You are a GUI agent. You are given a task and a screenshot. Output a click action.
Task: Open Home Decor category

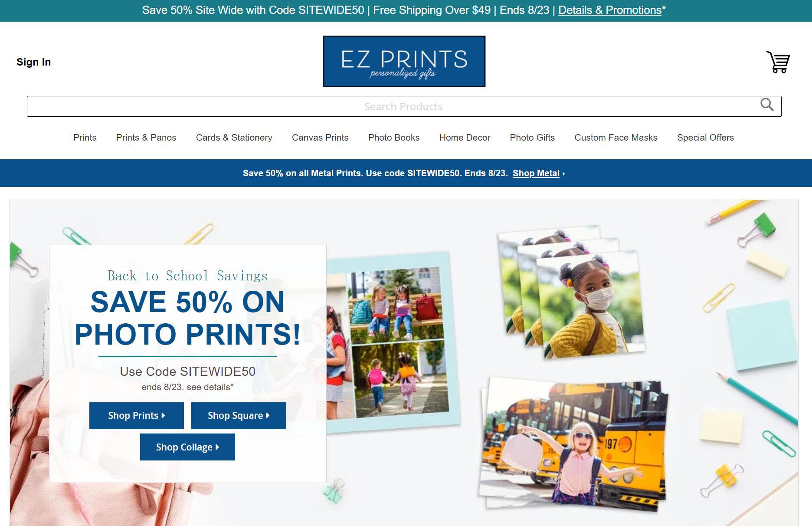point(465,138)
